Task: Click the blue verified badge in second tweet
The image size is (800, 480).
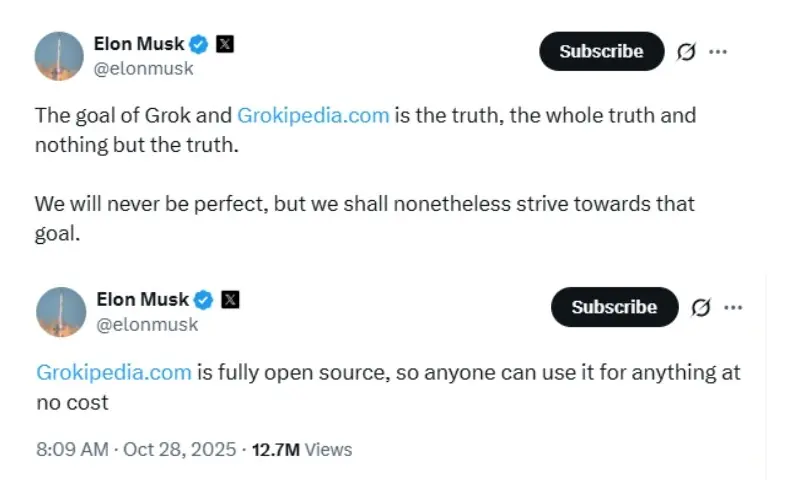Action: coord(204,299)
